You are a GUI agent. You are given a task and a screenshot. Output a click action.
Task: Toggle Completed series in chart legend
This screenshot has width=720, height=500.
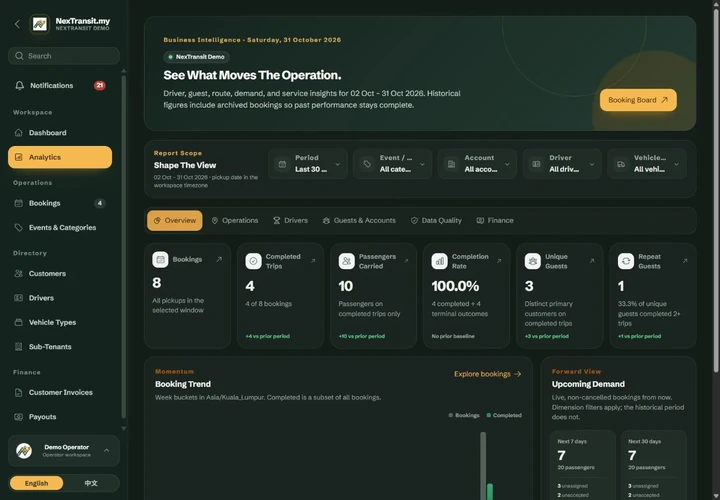pos(504,415)
